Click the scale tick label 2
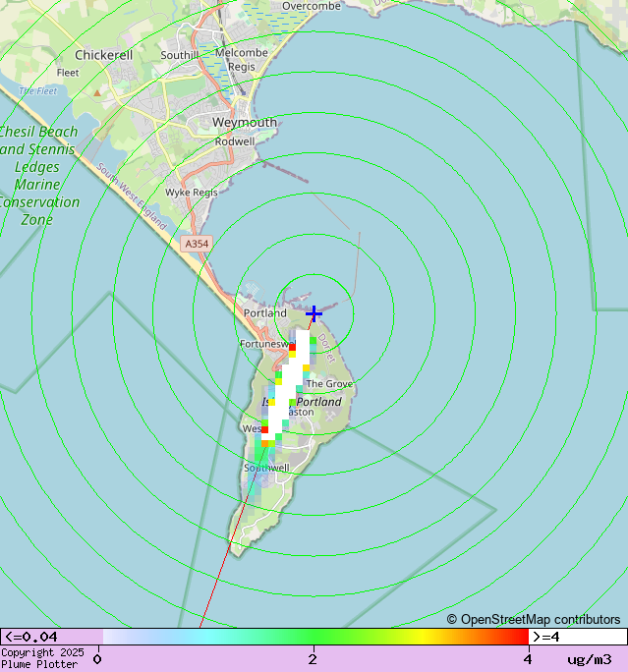This screenshot has width=628, height=672. click(313, 659)
